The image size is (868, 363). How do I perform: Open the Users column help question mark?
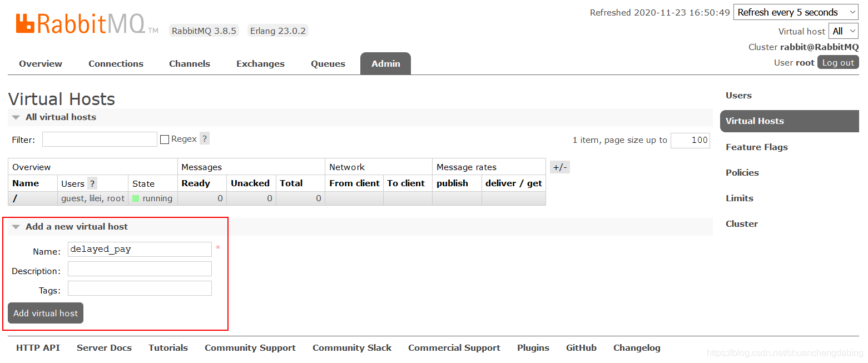click(x=92, y=183)
